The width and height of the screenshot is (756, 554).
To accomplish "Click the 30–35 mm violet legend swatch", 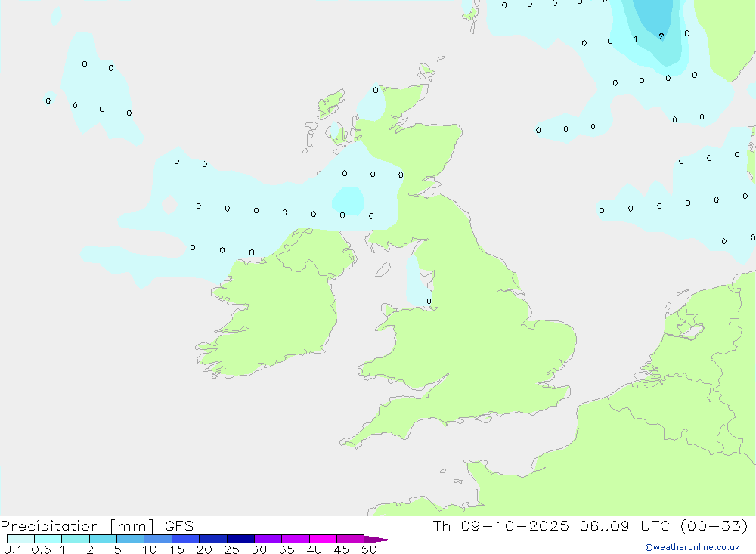I will (268, 539).
